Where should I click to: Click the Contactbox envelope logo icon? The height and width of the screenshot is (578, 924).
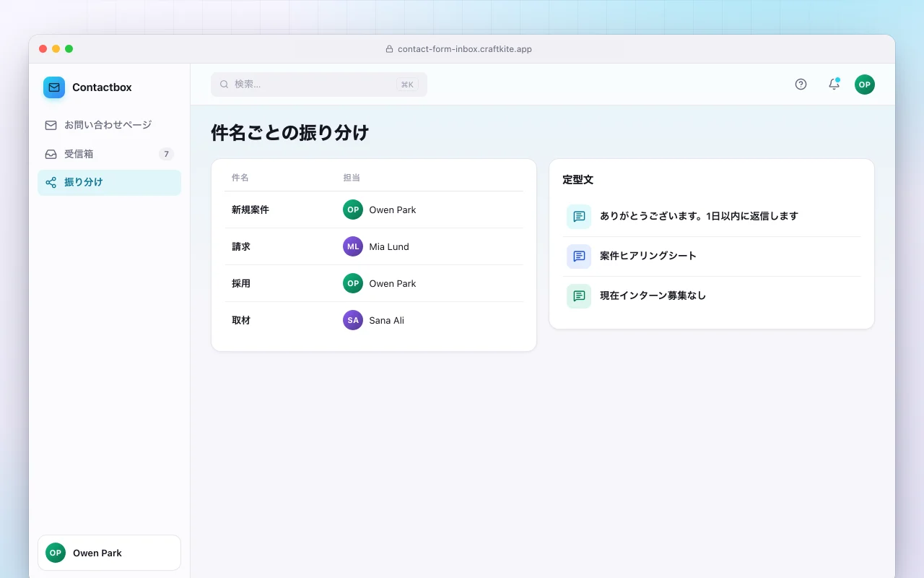coord(54,87)
